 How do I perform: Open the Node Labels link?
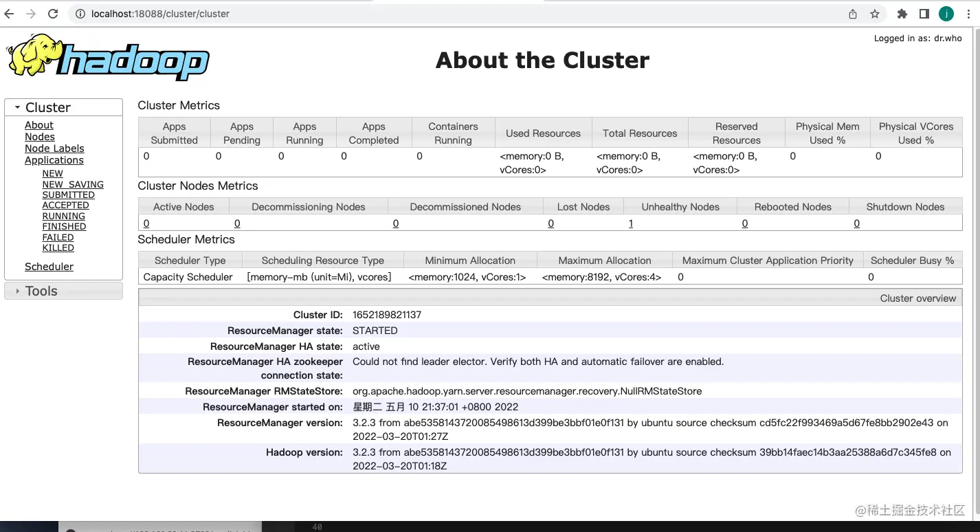click(x=54, y=148)
